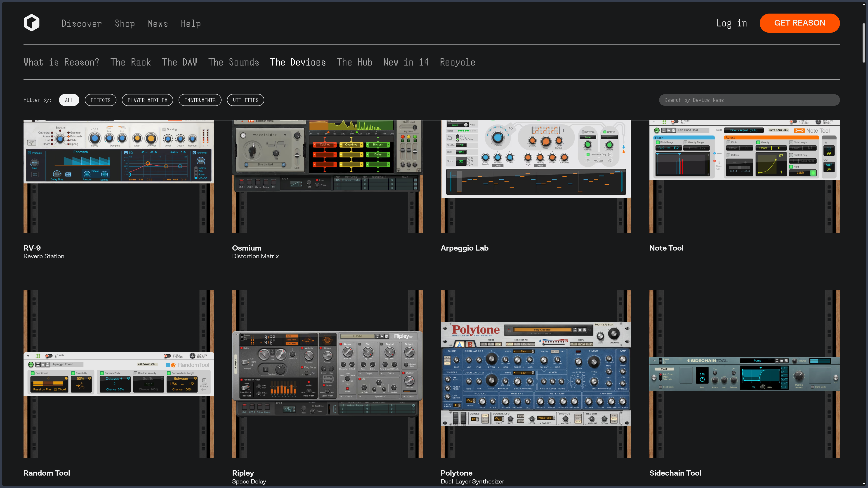The image size is (868, 488).
Task: Switch to the What is Reason? tab
Action: click(x=61, y=62)
